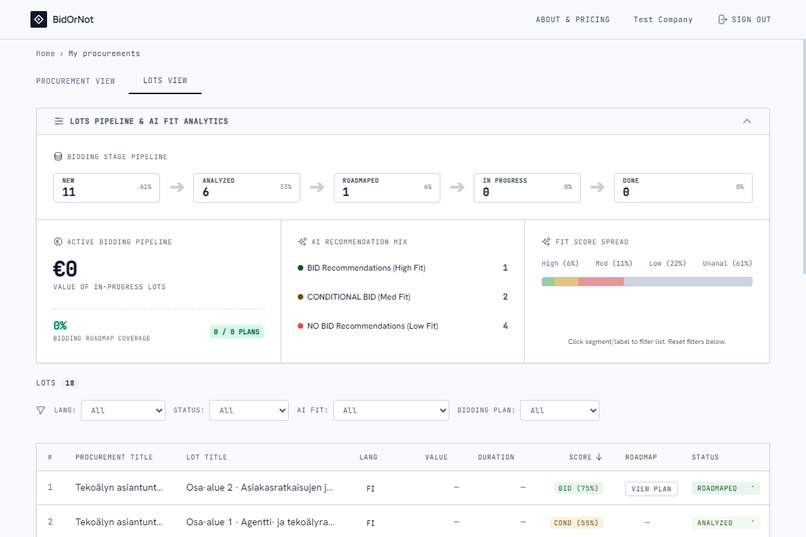Screen dimensions: 806x537
Task: Select the ROADMAPED 1 pipeline stage card
Action: [387, 188]
